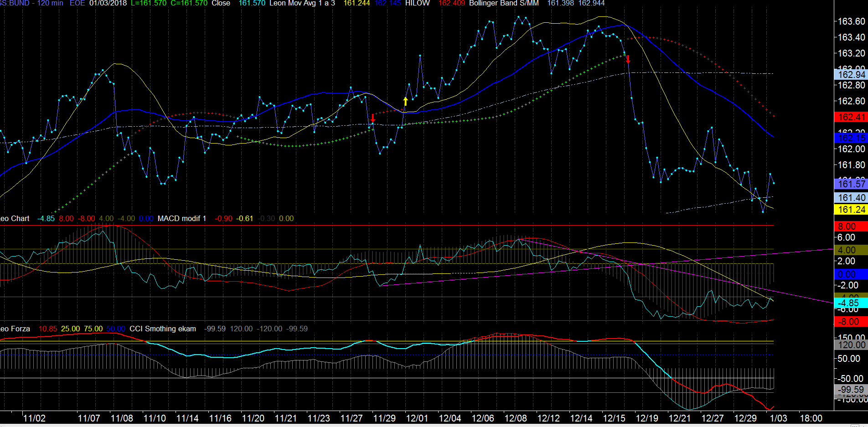Click the gray 120.00 axis tag in CCI pane
868x427 pixels.
[x=851, y=345]
